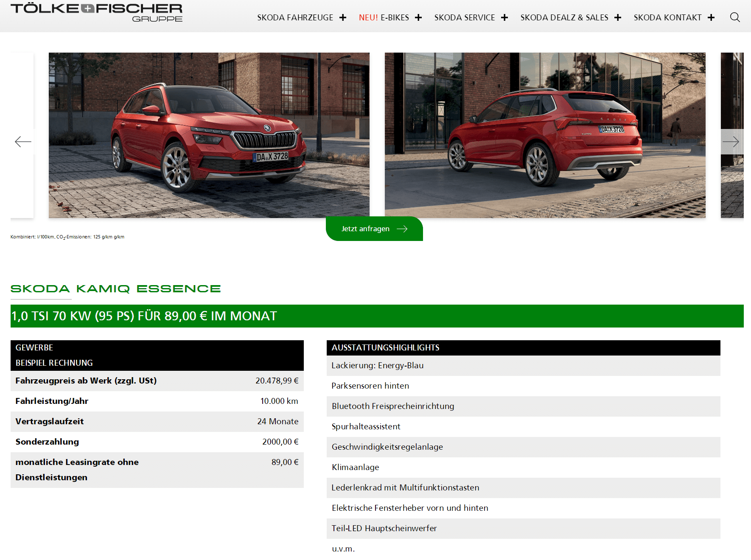Click the Jetzt anfragen button
Image resolution: width=751 pixels, height=560 pixels.
(x=374, y=229)
